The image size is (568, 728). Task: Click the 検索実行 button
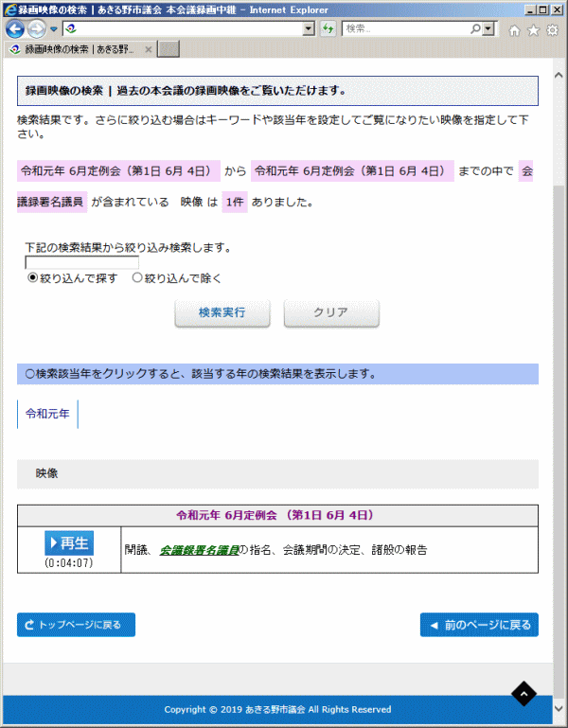pyautogui.click(x=222, y=312)
